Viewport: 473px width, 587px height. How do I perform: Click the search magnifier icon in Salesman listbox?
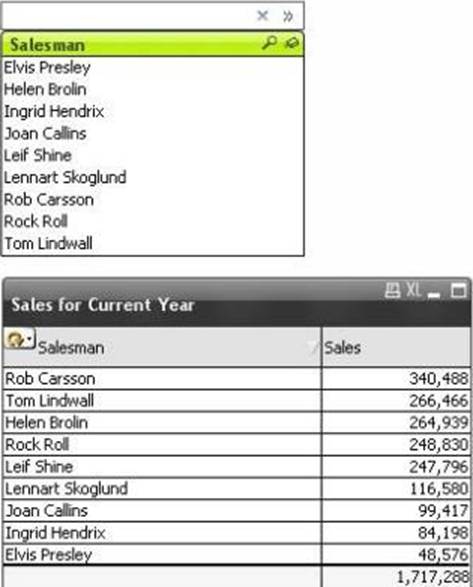pos(269,43)
